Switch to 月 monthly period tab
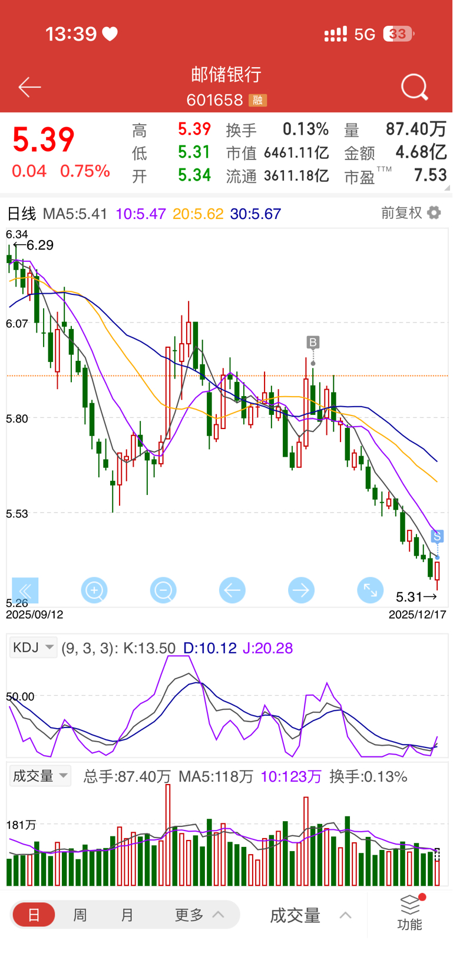This screenshot has width=453, height=980. (x=127, y=915)
